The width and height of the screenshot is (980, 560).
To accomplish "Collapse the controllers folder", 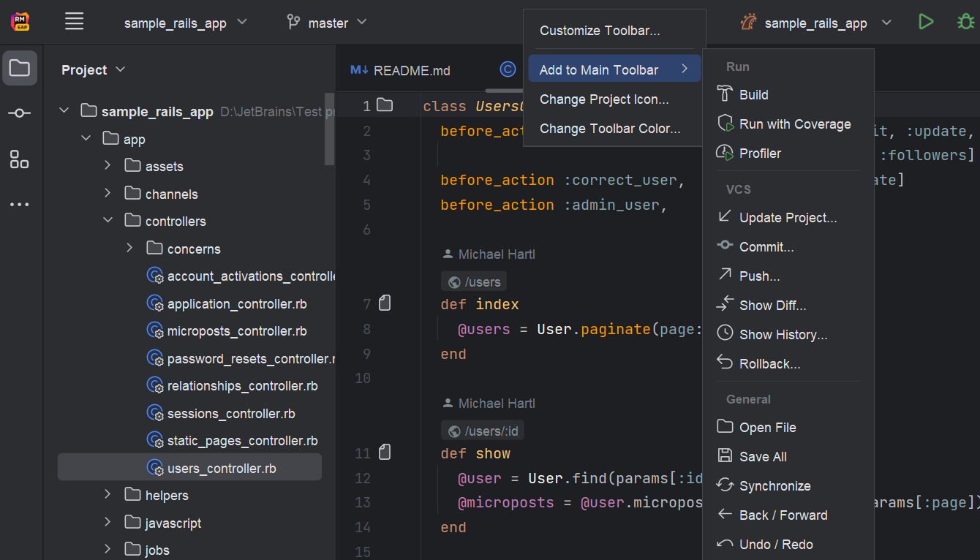I will point(108,221).
